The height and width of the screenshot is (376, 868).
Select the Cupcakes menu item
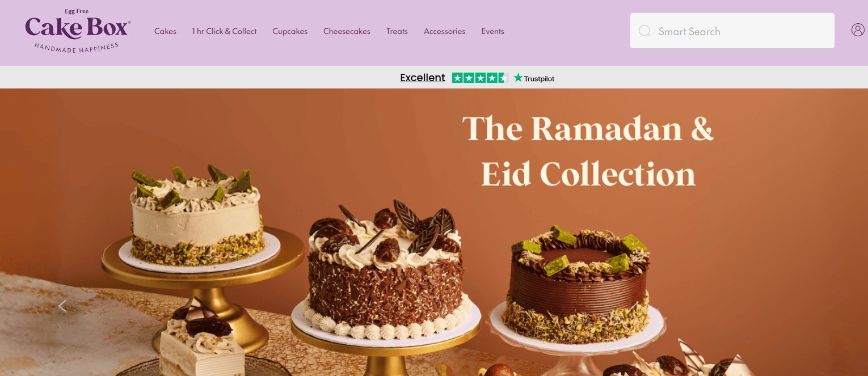click(290, 31)
